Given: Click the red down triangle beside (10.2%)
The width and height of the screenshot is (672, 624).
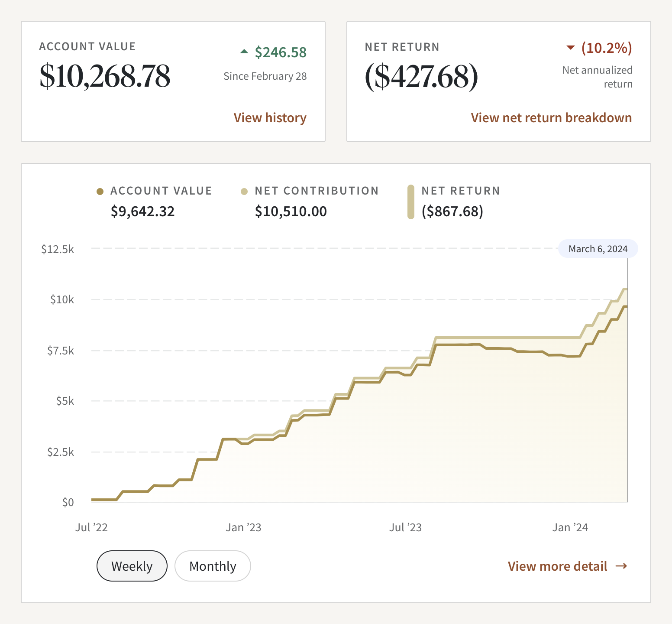Looking at the screenshot, I should click(571, 48).
